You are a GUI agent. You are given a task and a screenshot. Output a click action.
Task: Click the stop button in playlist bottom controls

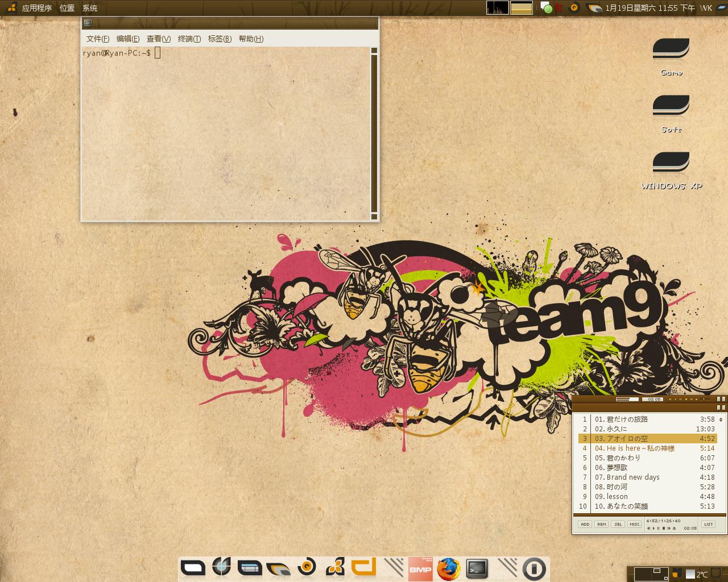[664, 528]
